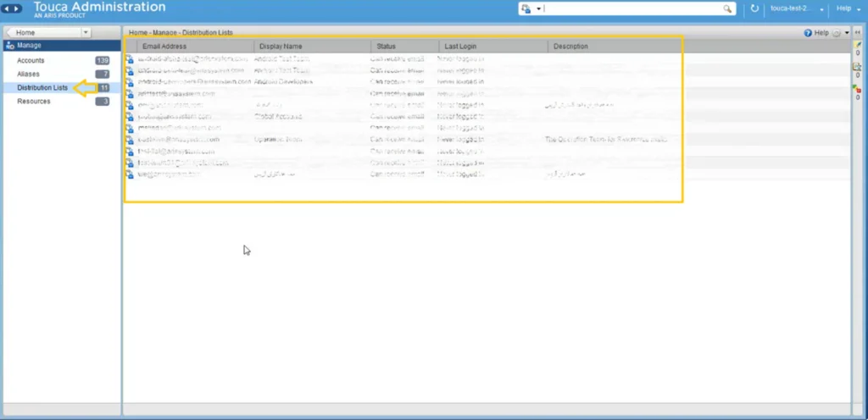868x420 pixels.
Task: Open the red-green status icon in right pane
Action: coord(858,89)
